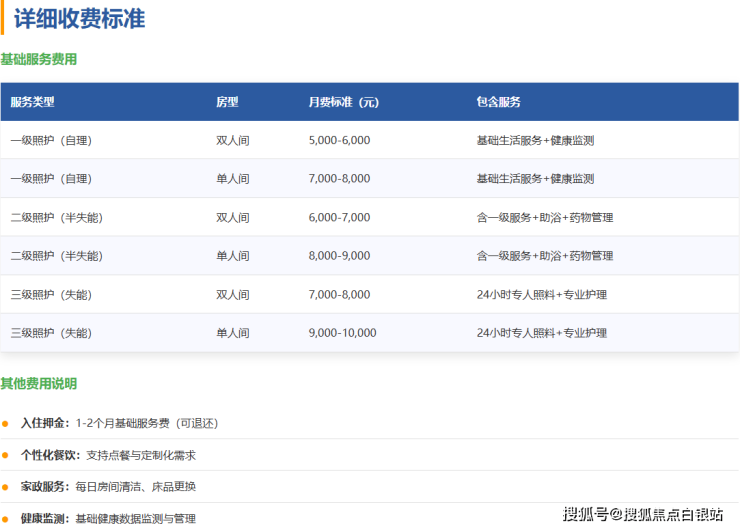This screenshot has width=740, height=530.
Task: Click the green 基础服务费用 heading
Action: tap(39, 60)
